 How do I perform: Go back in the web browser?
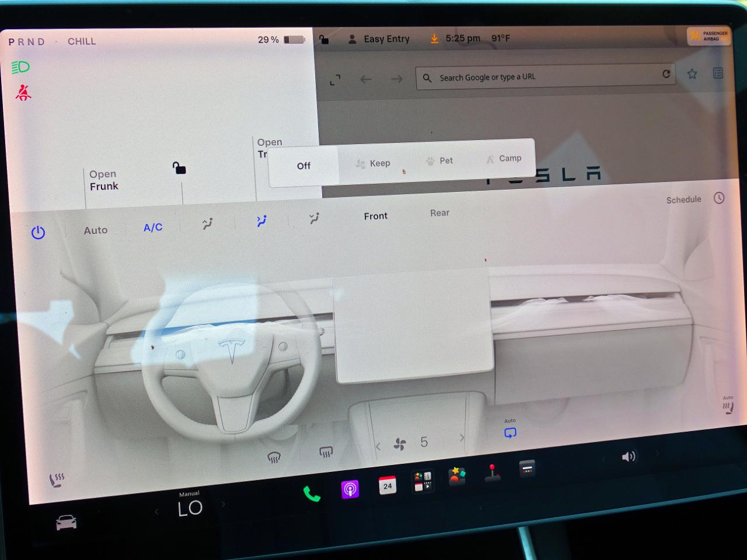point(366,79)
